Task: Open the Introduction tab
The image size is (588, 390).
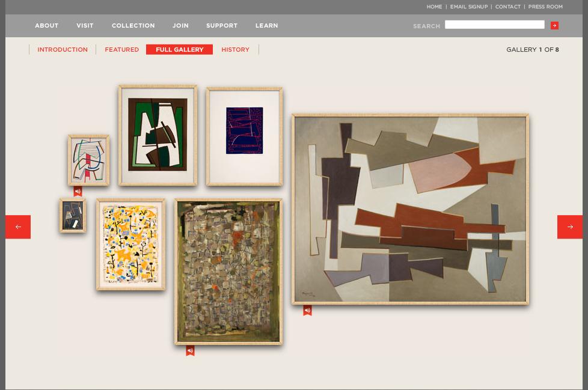Action: (63, 49)
